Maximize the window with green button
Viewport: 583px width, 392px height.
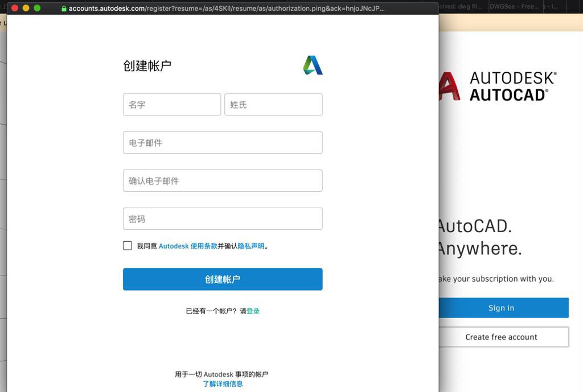(37, 8)
